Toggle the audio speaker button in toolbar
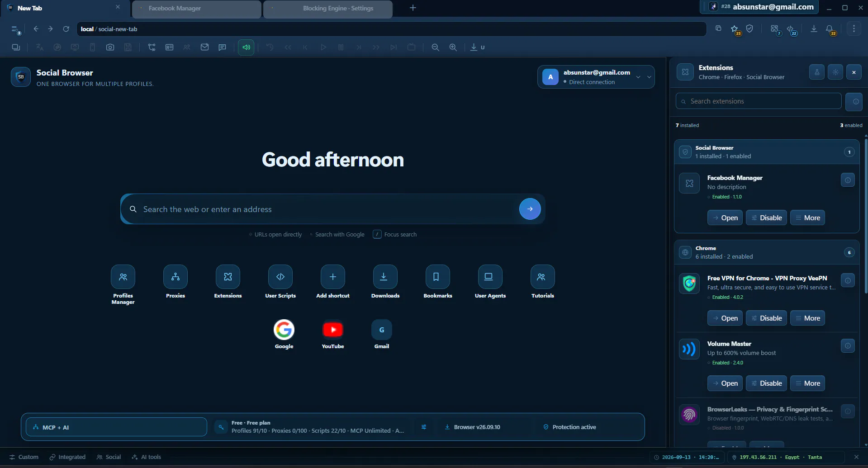 (246, 47)
